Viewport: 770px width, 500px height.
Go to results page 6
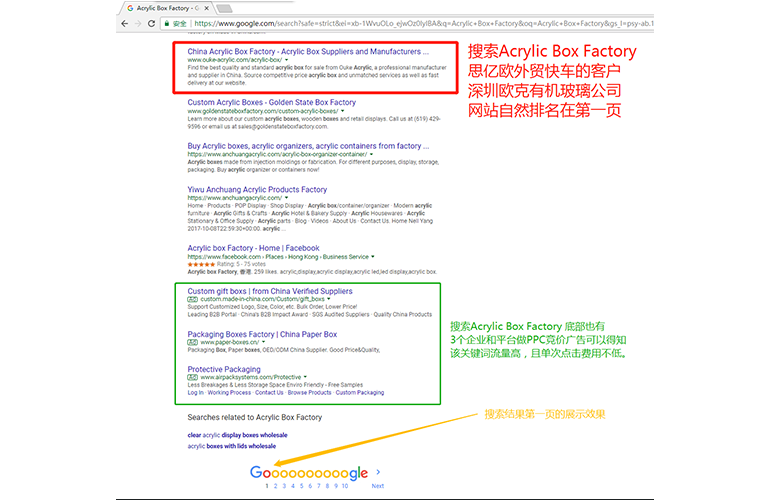click(310, 486)
